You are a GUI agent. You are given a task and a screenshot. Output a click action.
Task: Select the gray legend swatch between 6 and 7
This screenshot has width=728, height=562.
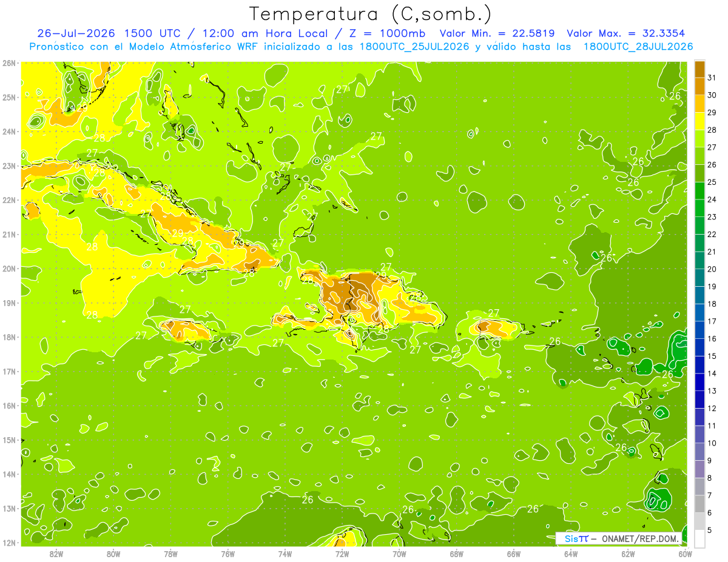(x=699, y=504)
